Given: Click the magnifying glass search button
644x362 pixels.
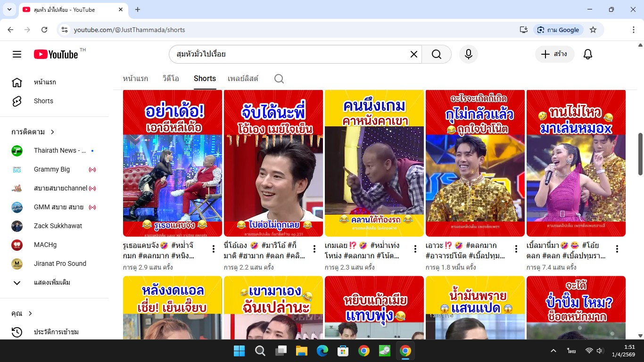Looking at the screenshot, I should click(437, 54).
